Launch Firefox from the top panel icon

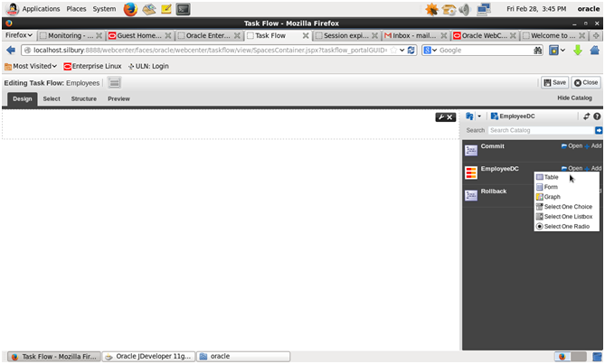click(x=130, y=9)
